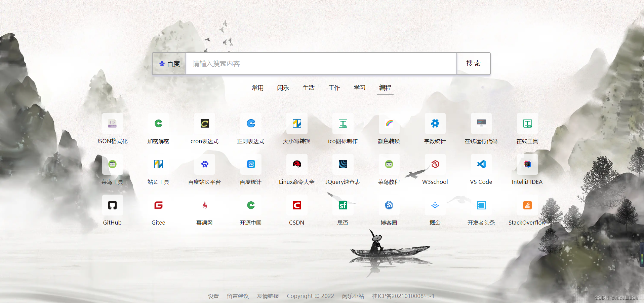
Task: Switch to the 学习 tab
Action: point(359,88)
